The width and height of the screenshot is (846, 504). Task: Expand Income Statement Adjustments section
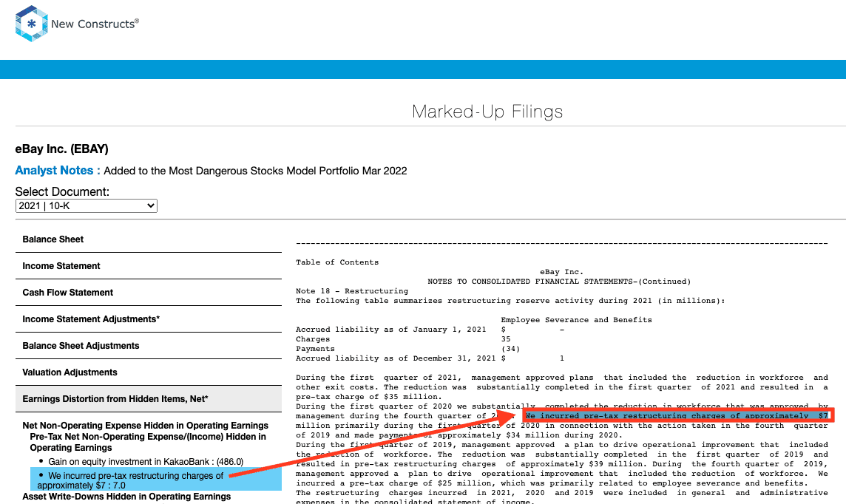point(149,319)
